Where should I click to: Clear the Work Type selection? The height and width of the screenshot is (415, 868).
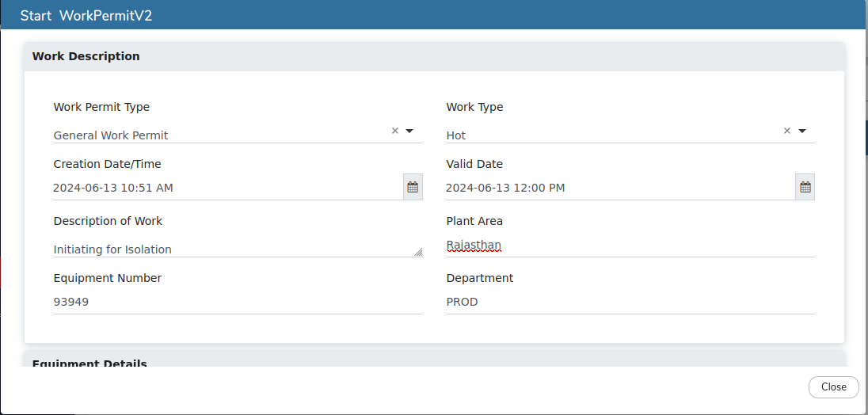click(x=787, y=131)
